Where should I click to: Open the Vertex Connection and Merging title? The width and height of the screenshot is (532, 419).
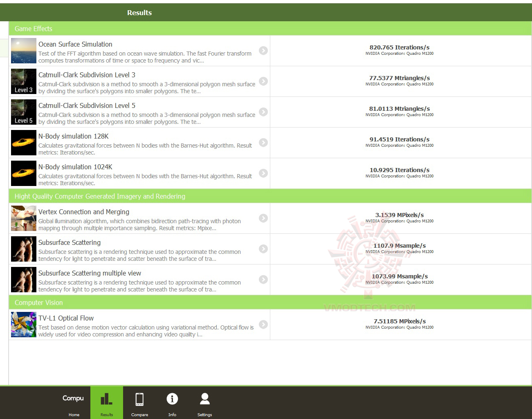84,212
